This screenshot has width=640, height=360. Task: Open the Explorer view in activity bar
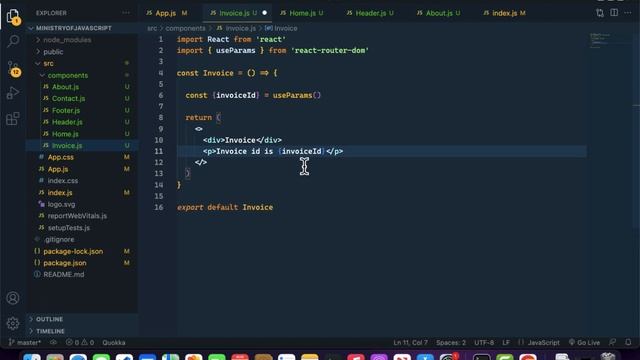coord(13,16)
